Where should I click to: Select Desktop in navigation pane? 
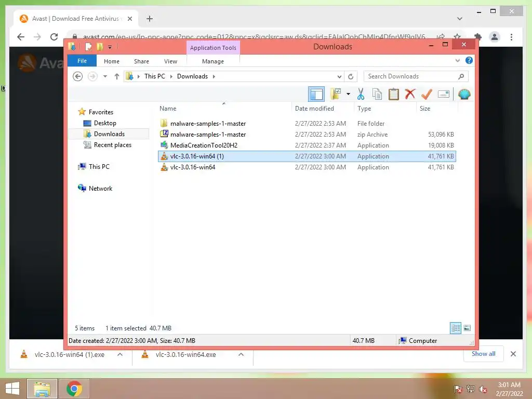pyautogui.click(x=105, y=123)
